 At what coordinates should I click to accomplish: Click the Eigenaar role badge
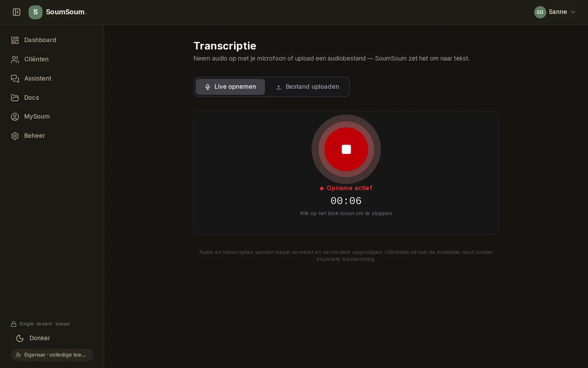pyautogui.click(x=52, y=355)
